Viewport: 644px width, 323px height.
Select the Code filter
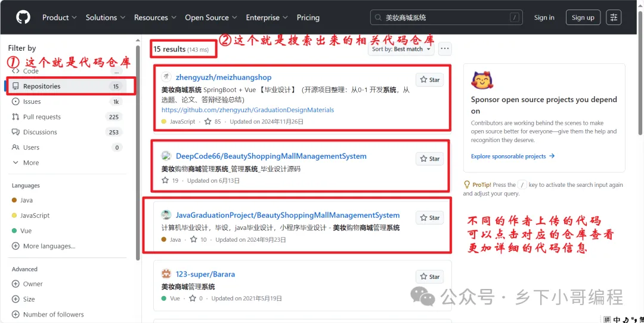coord(67,71)
